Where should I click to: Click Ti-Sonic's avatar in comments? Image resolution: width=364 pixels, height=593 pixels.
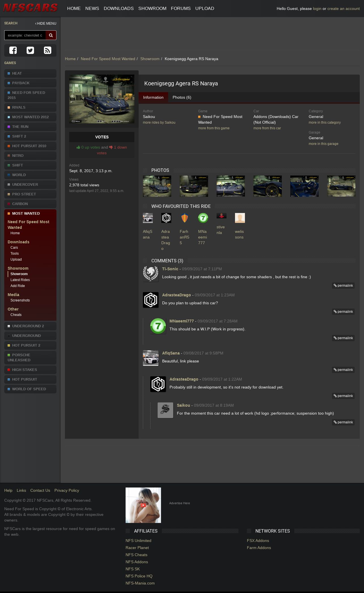tap(151, 274)
